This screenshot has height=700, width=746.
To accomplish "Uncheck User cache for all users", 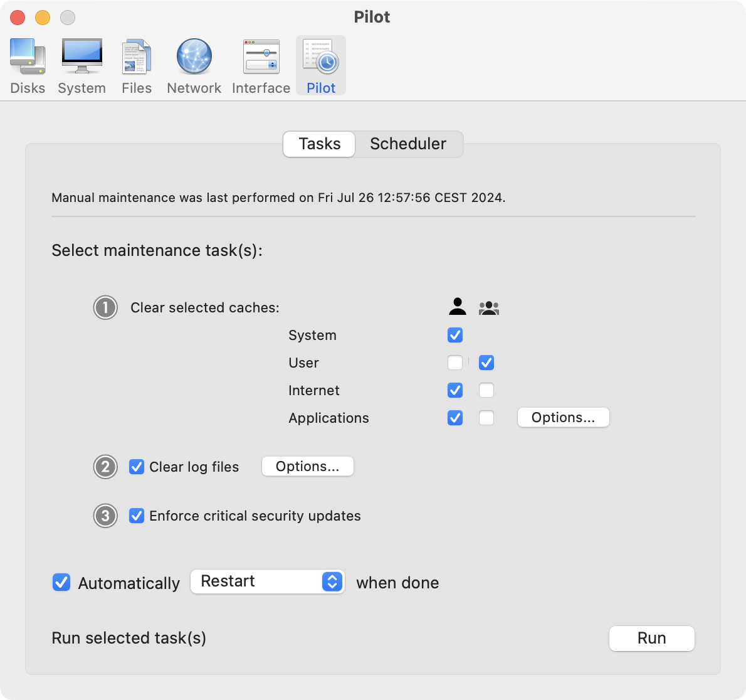I will coord(486,363).
